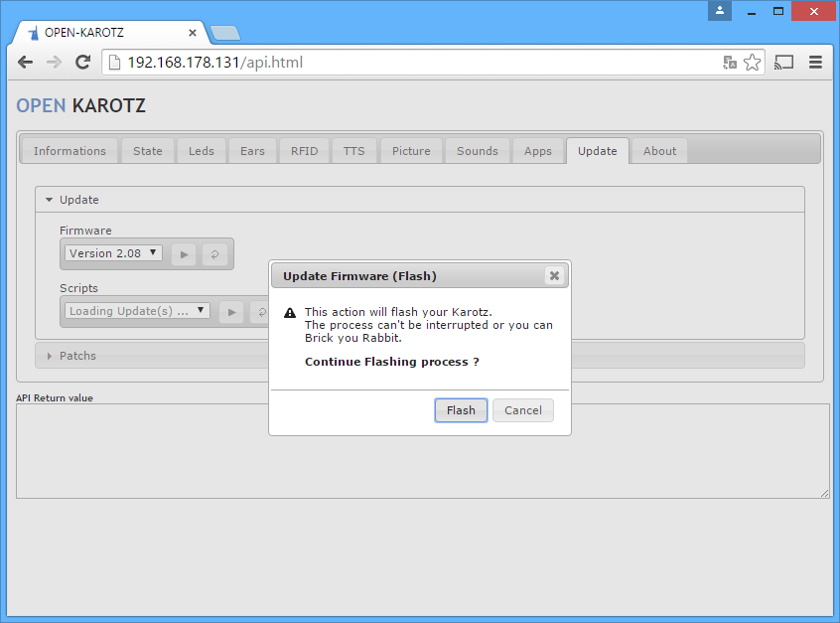840x623 pixels.
Task: Close the OPEN-KAROTZ browser tab
Action: [193, 33]
